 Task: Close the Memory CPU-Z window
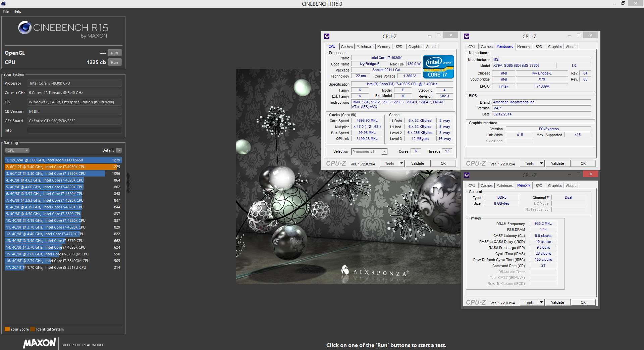tap(590, 174)
